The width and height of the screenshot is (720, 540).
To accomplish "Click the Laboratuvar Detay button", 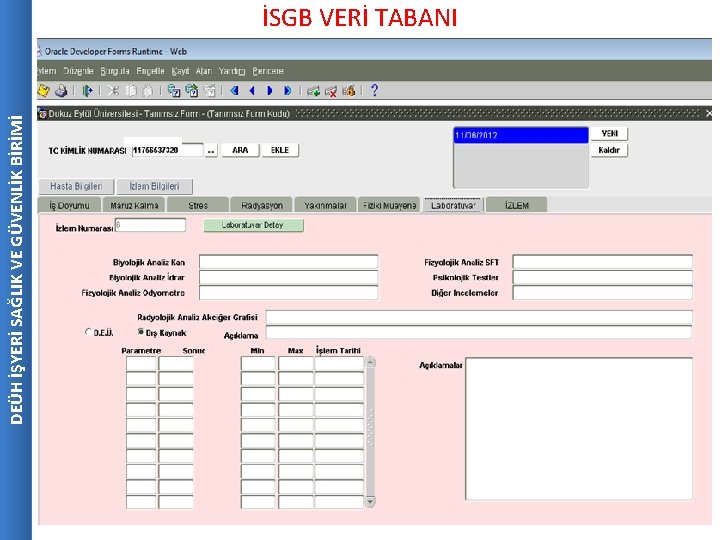I will pos(253,225).
